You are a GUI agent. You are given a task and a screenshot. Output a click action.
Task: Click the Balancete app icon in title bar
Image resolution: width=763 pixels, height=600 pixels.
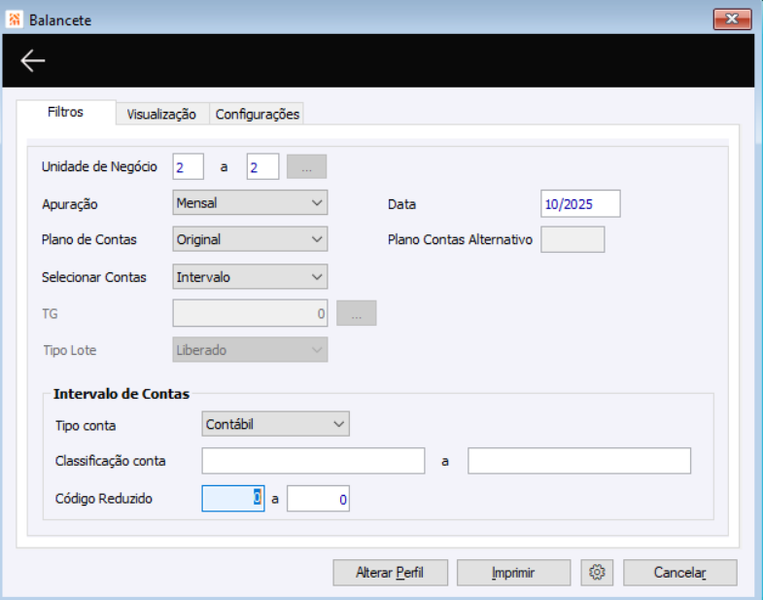pyautogui.click(x=14, y=19)
